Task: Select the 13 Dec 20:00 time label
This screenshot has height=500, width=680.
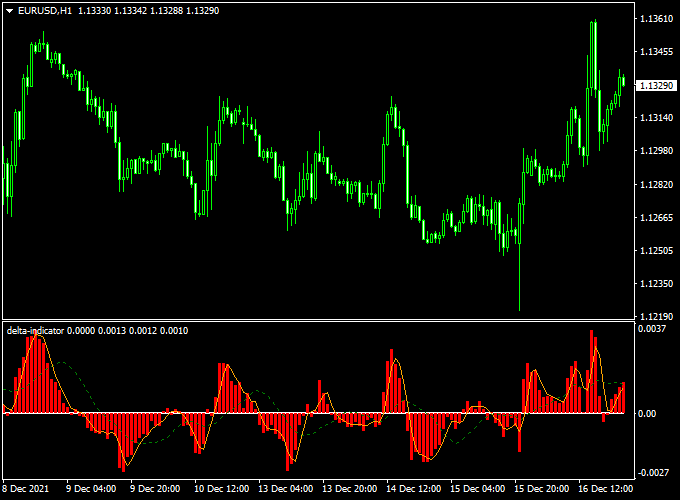Action: pyautogui.click(x=350, y=489)
